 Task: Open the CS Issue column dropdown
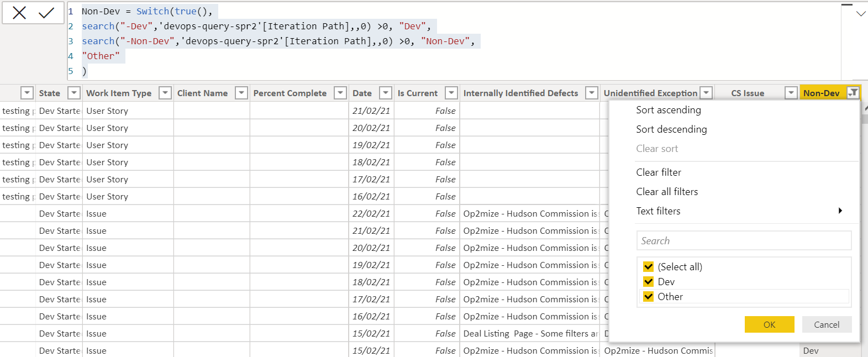coord(792,93)
